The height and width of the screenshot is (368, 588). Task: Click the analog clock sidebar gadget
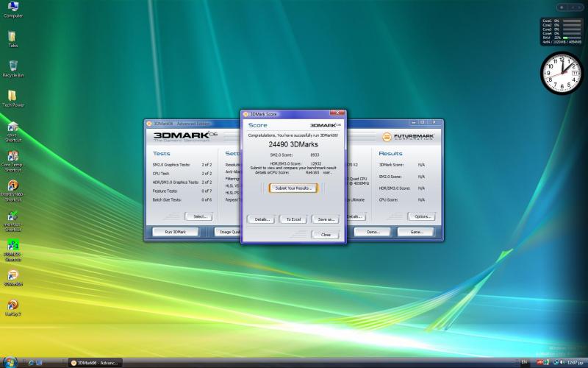[x=562, y=73]
